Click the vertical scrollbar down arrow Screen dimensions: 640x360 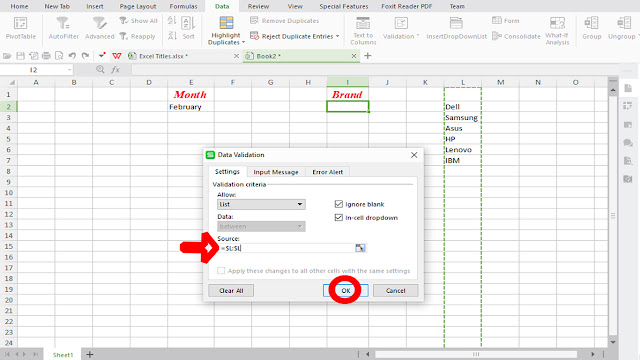[613, 342]
